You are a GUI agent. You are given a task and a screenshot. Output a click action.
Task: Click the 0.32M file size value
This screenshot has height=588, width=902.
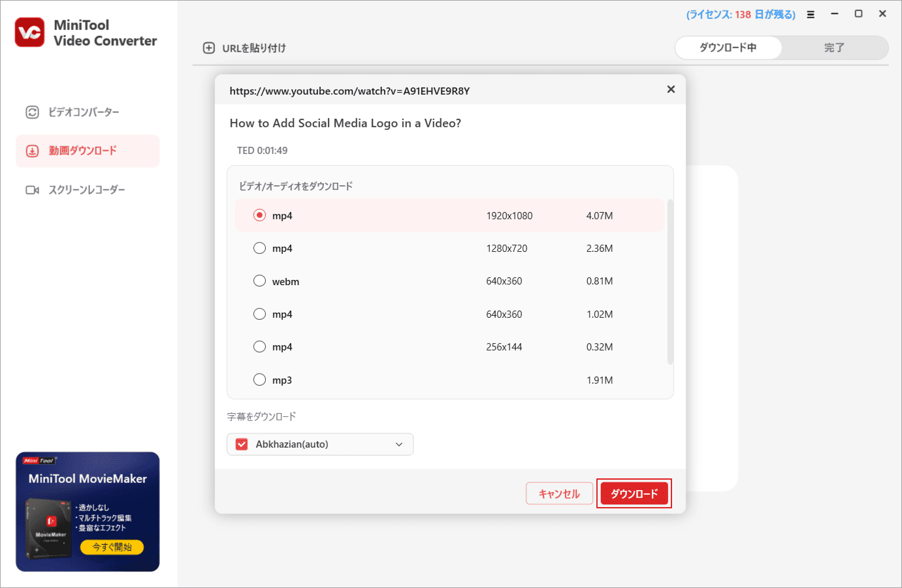coord(600,347)
